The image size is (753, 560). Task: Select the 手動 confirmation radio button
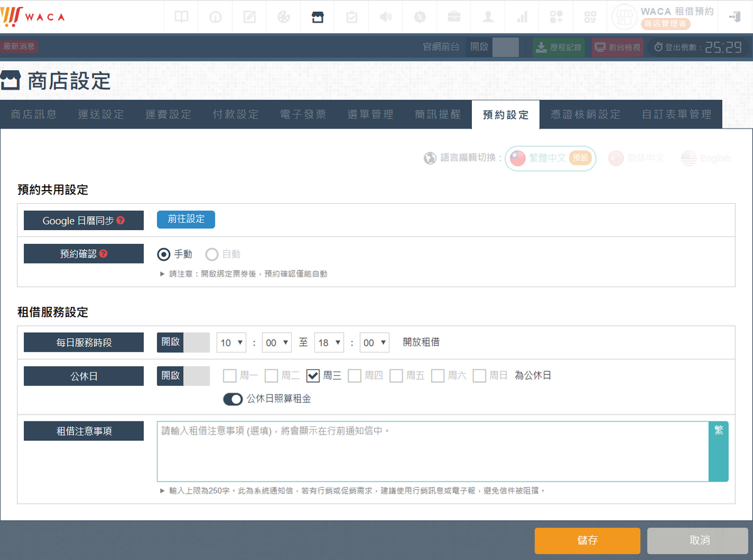tap(164, 254)
